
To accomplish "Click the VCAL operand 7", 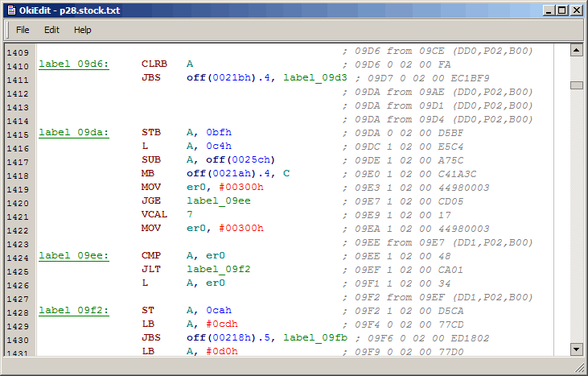I will click(190, 214).
